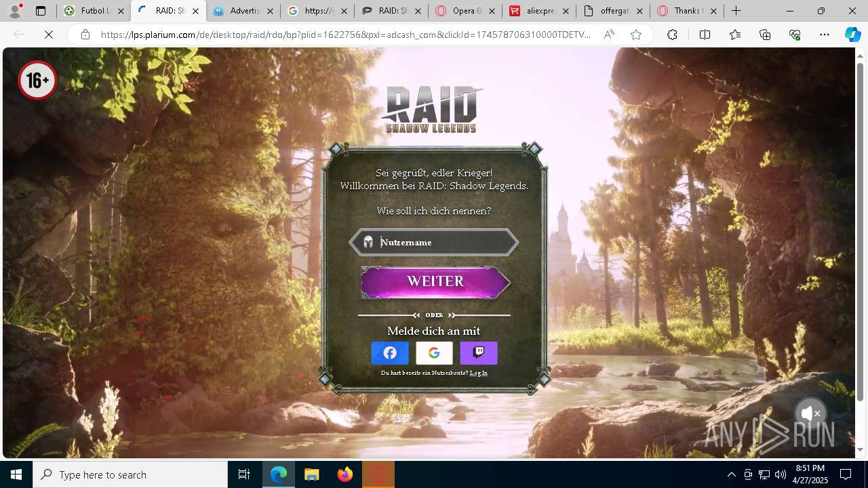Open browser Collections
Screen dimensions: 868x488
pyautogui.click(x=765, y=35)
